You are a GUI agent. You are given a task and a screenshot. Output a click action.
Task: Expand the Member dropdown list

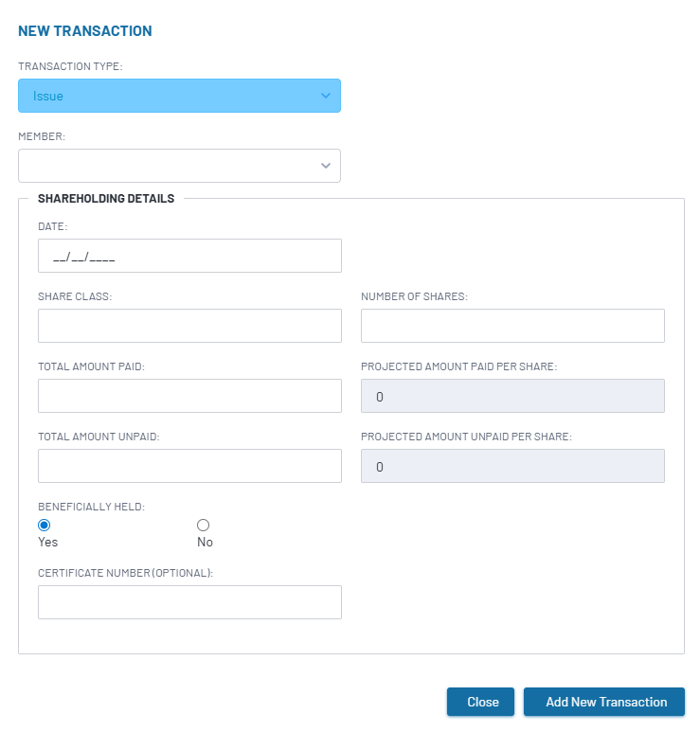[x=179, y=166]
